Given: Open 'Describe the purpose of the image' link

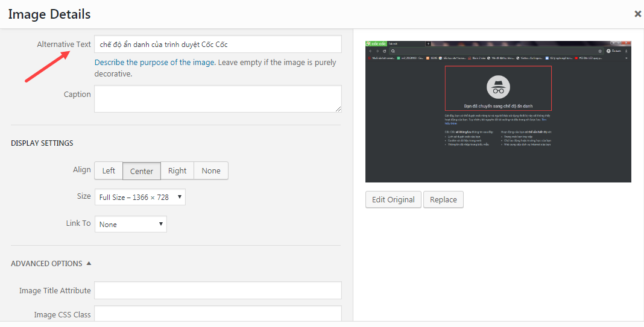Looking at the screenshot, I should [154, 63].
